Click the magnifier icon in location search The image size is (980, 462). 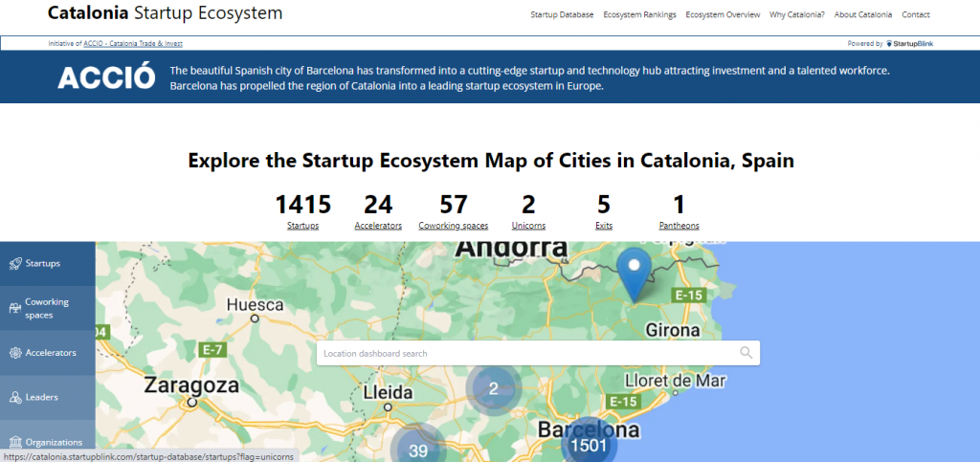746,353
